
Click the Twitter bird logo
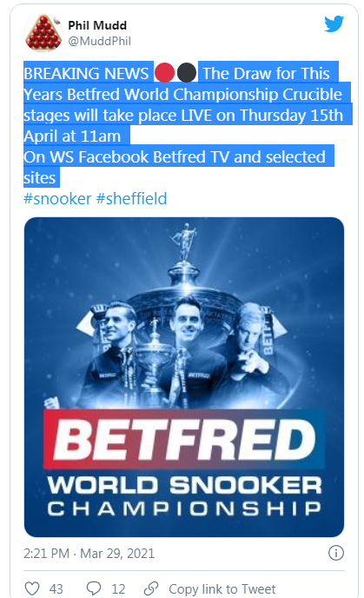(334, 24)
